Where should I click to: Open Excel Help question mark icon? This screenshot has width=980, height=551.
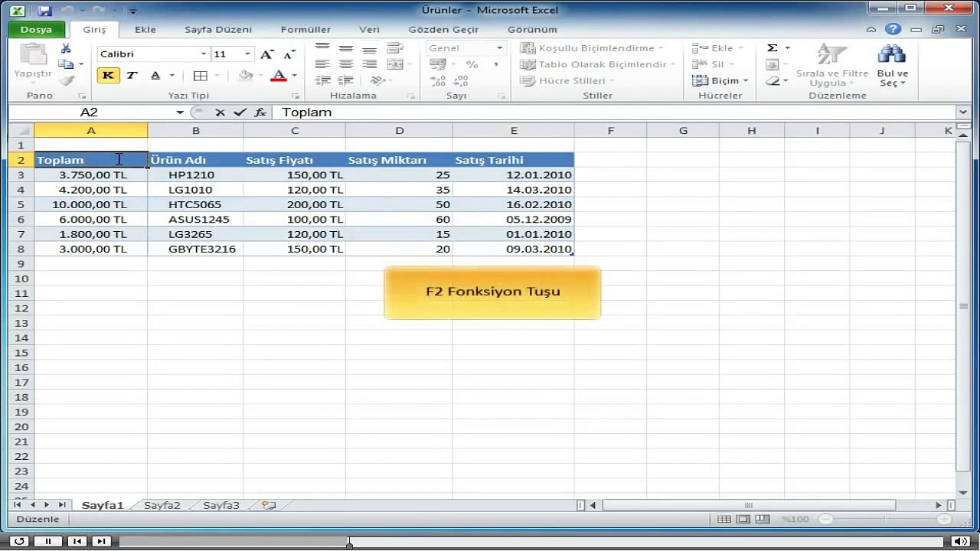tap(893, 29)
